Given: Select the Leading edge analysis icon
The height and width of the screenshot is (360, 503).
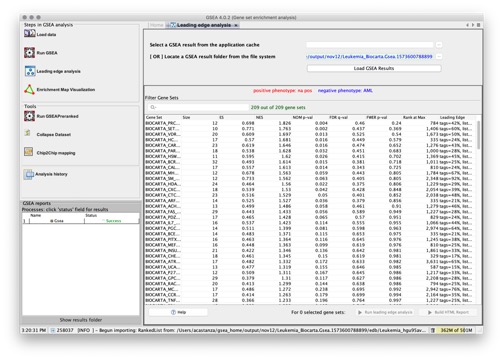Looking at the screenshot, I should coord(30,71).
